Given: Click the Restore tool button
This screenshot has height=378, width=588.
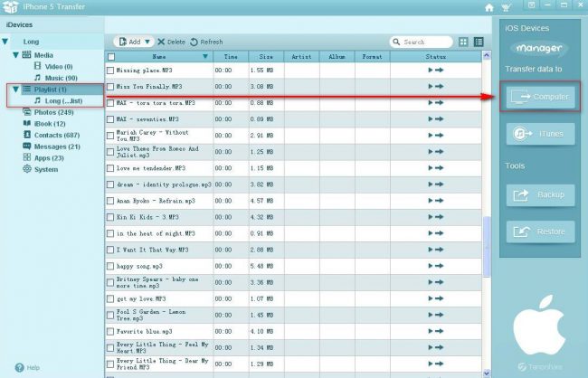Looking at the screenshot, I should pyautogui.click(x=541, y=232).
